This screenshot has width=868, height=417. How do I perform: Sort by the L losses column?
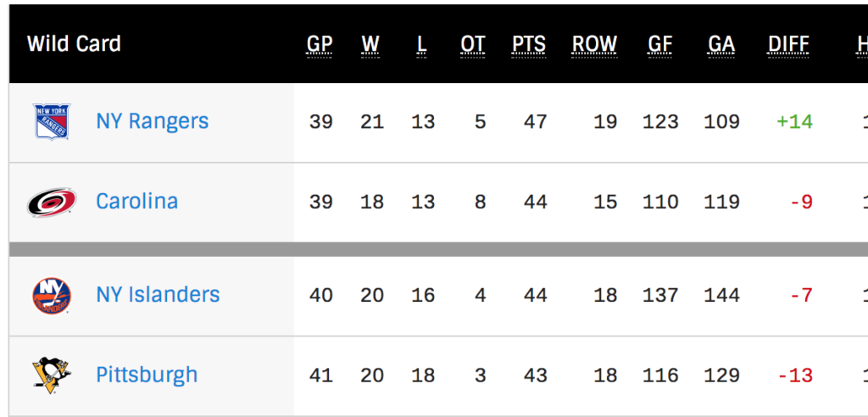pos(422,45)
